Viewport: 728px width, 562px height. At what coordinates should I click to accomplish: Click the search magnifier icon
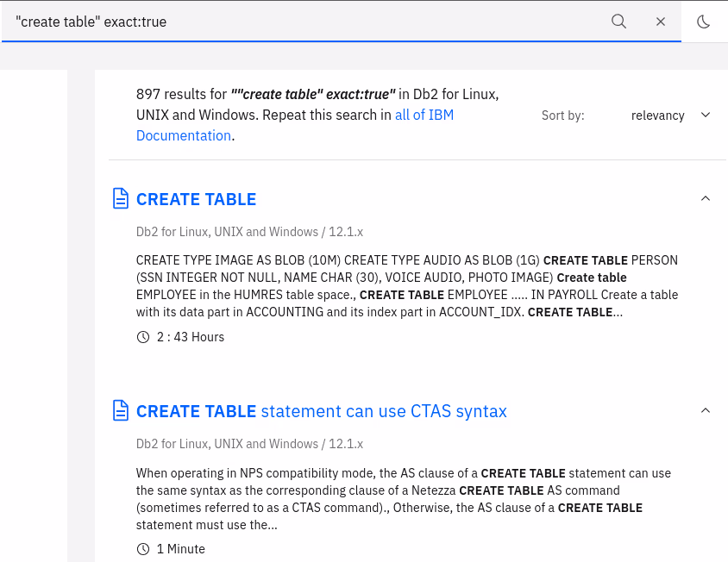click(618, 22)
